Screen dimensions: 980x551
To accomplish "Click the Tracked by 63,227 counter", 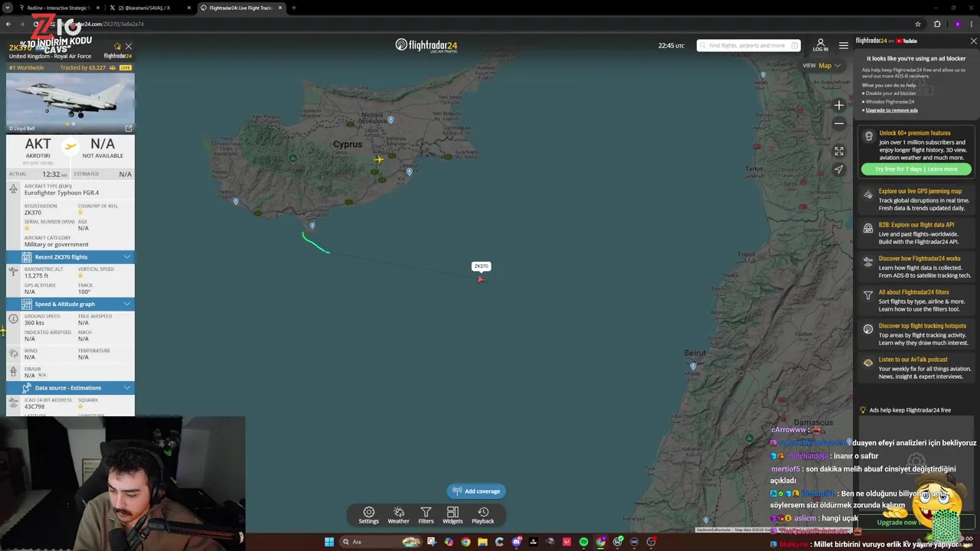I will [x=83, y=68].
